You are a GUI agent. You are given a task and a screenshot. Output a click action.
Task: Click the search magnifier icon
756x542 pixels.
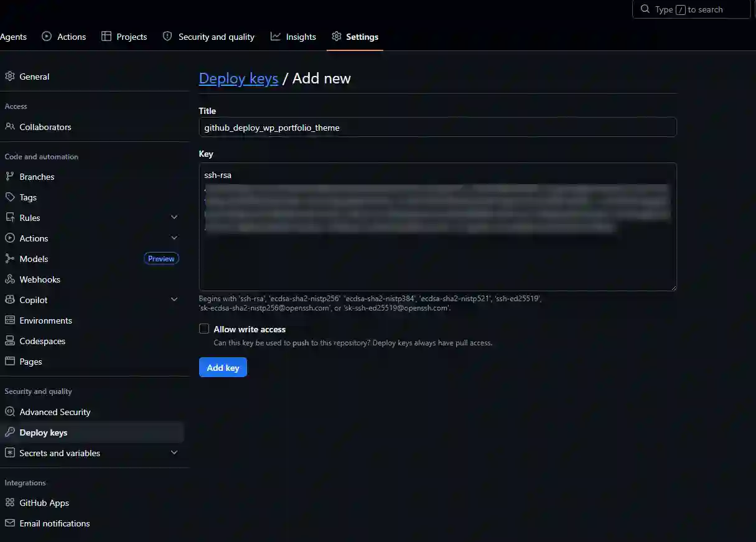click(645, 9)
